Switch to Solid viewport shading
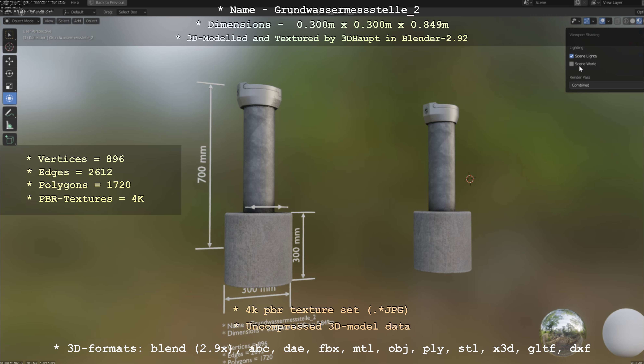Screen dimensions: 644x364 point(632,21)
